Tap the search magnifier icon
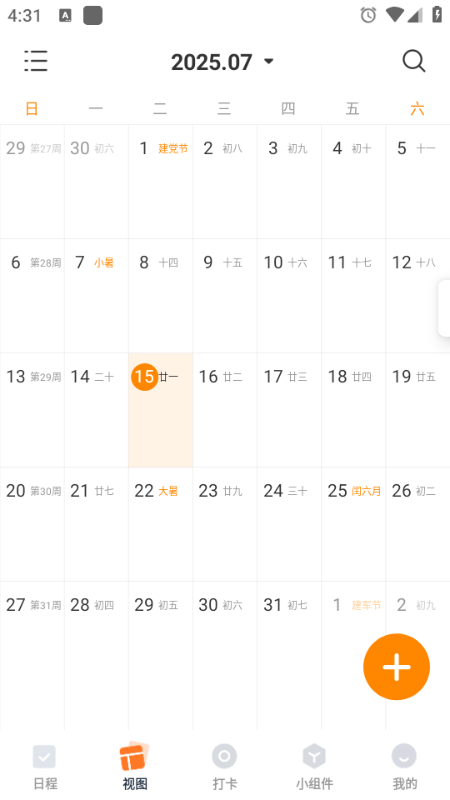 click(413, 61)
